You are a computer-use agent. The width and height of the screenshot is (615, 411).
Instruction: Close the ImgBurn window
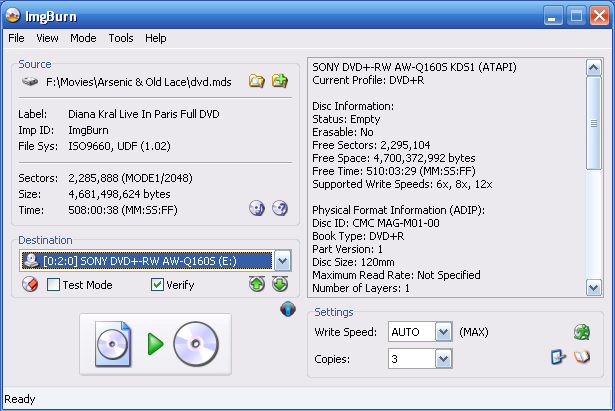point(599,16)
